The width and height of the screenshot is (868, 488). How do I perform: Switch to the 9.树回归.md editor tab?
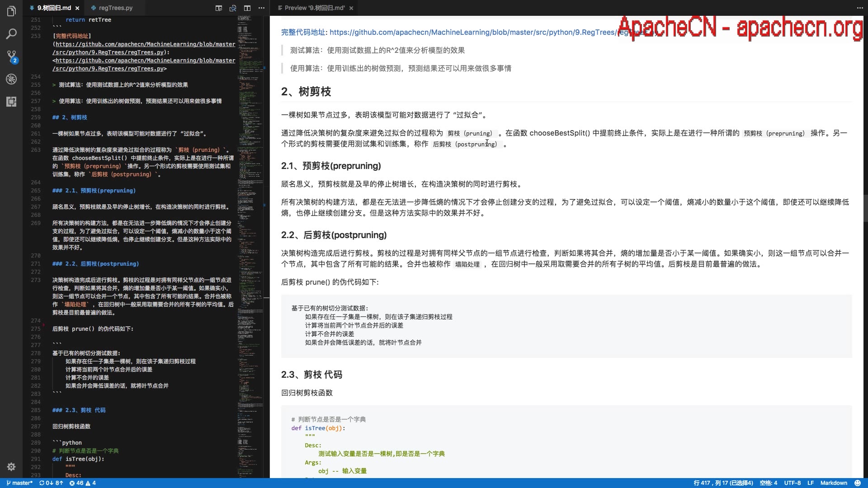[53, 8]
